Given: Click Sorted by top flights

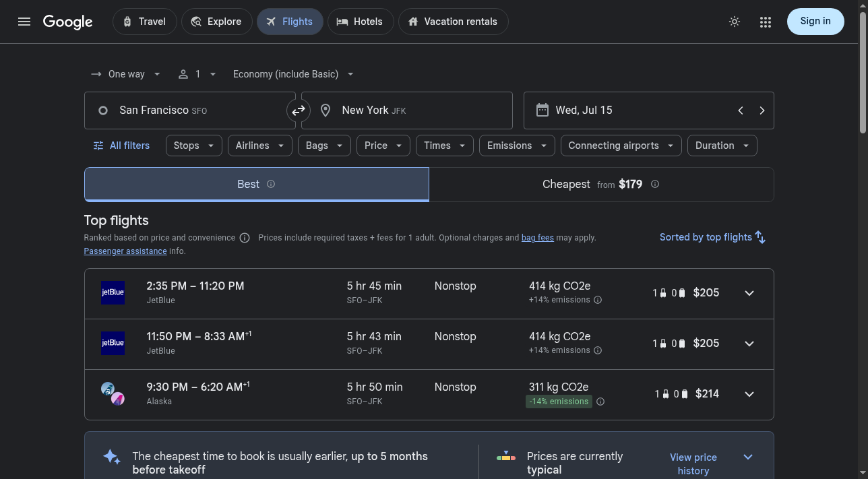Looking at the screenshot, I should pyautogui.click(x=712, y=237).
